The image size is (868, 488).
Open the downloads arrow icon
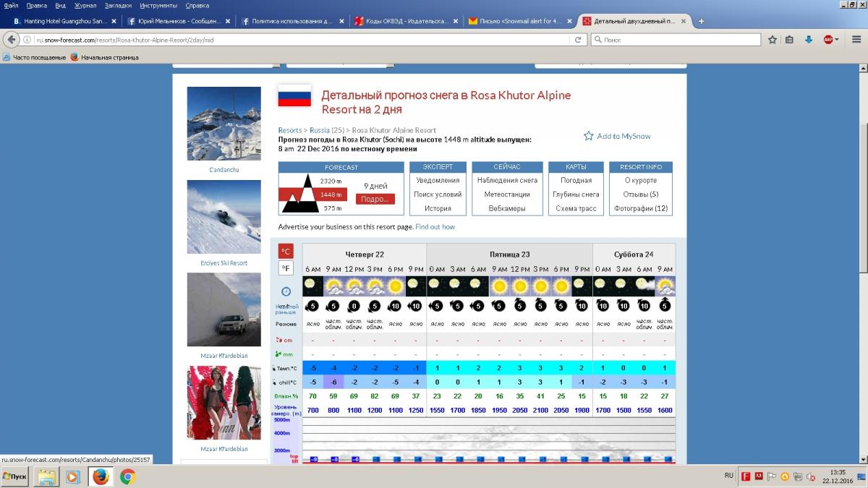click(809, 40)
